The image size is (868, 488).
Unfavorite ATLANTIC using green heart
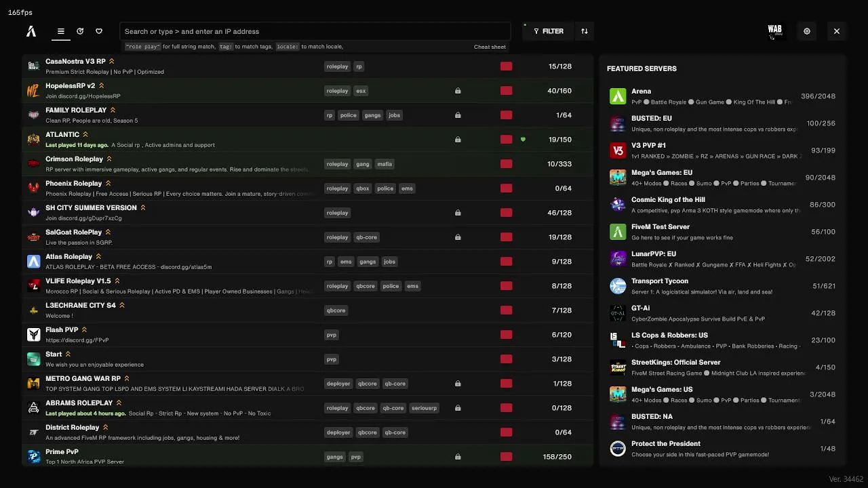523,140
